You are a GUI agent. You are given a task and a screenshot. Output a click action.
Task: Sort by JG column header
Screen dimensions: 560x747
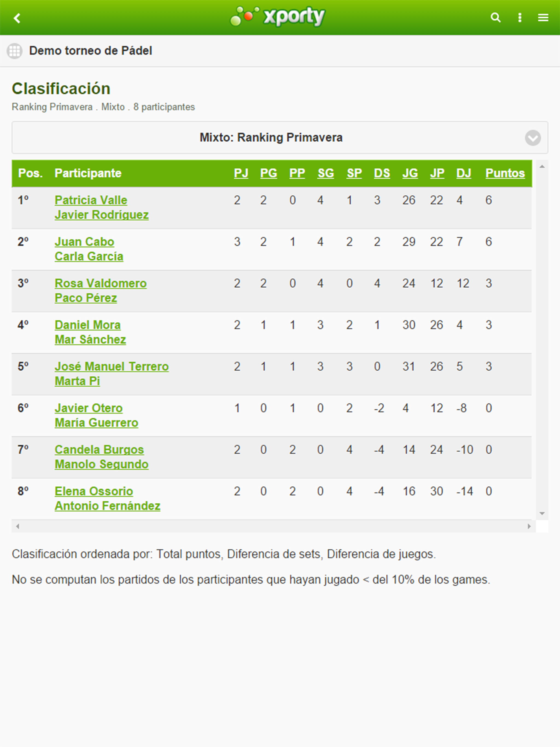pos(410,173)
